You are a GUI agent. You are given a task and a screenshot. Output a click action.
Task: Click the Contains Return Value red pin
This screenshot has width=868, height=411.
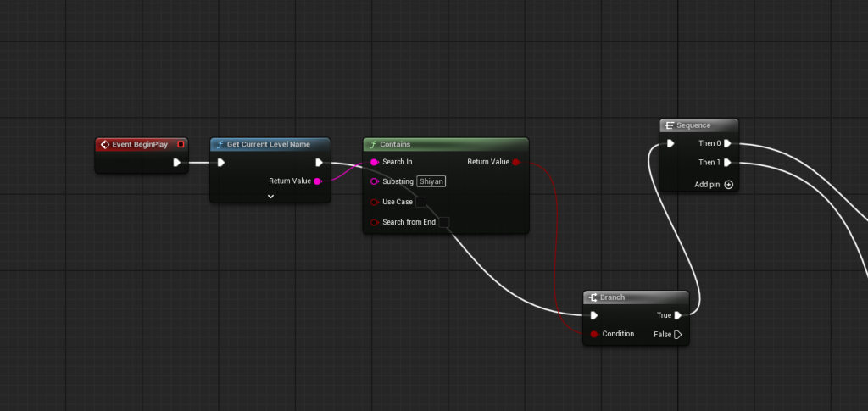(515, 162)
